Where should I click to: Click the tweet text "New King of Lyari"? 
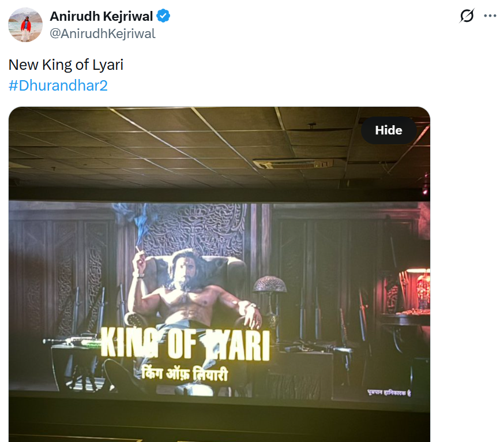coord(66,65)
